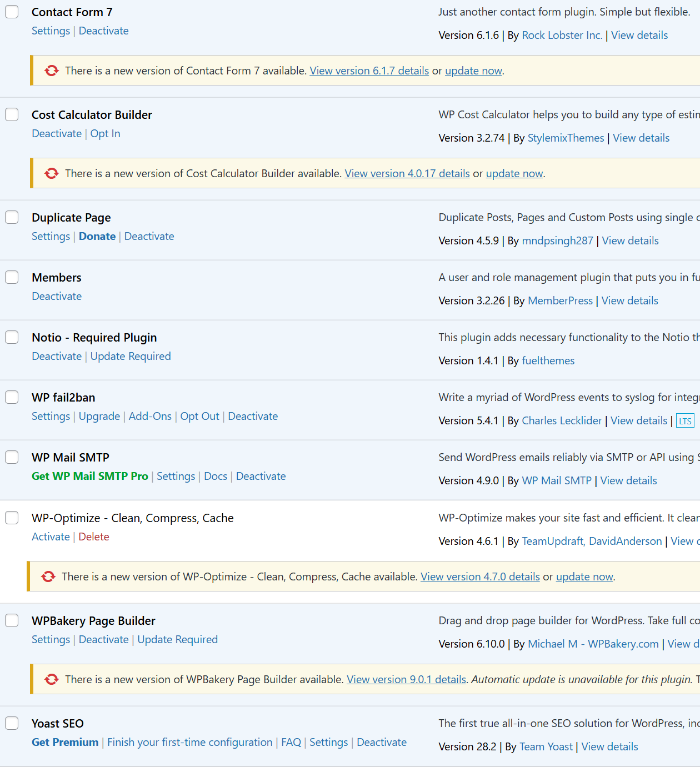Click Finish your first-time configuration
Screen dimensions: 700x772
click(190, 742)
